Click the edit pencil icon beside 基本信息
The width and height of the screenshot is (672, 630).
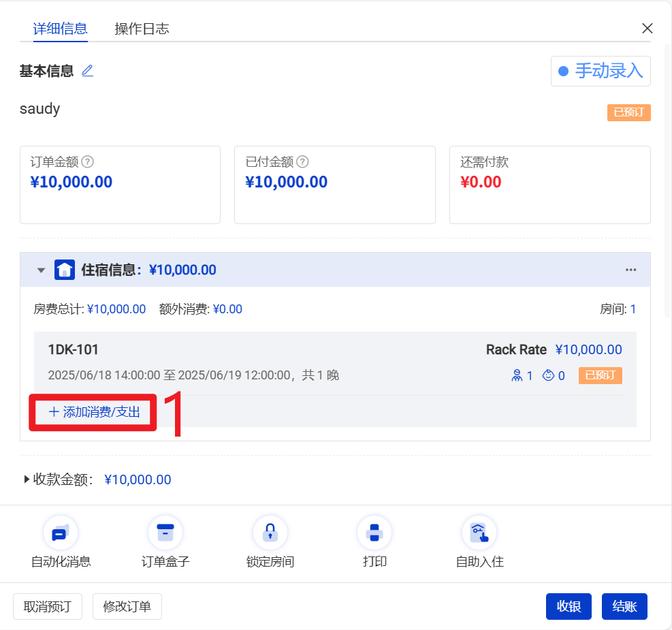click(x=87, y=71)
